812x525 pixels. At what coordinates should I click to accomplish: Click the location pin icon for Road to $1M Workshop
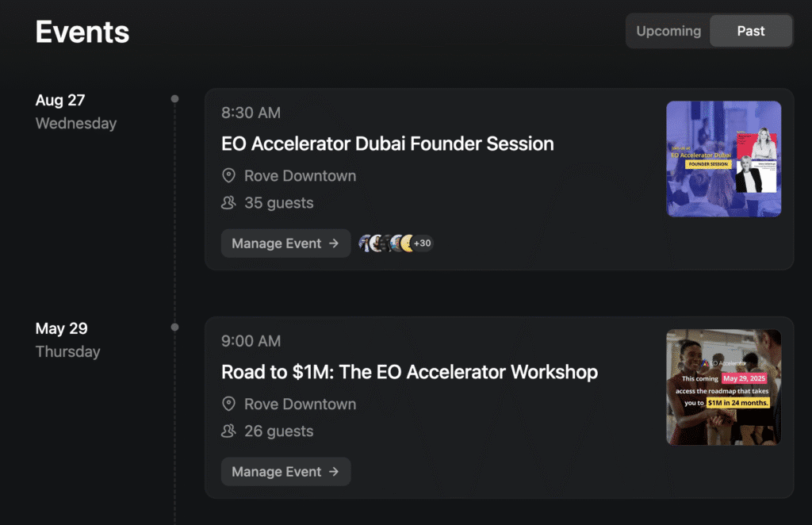(x=229, y=404)
